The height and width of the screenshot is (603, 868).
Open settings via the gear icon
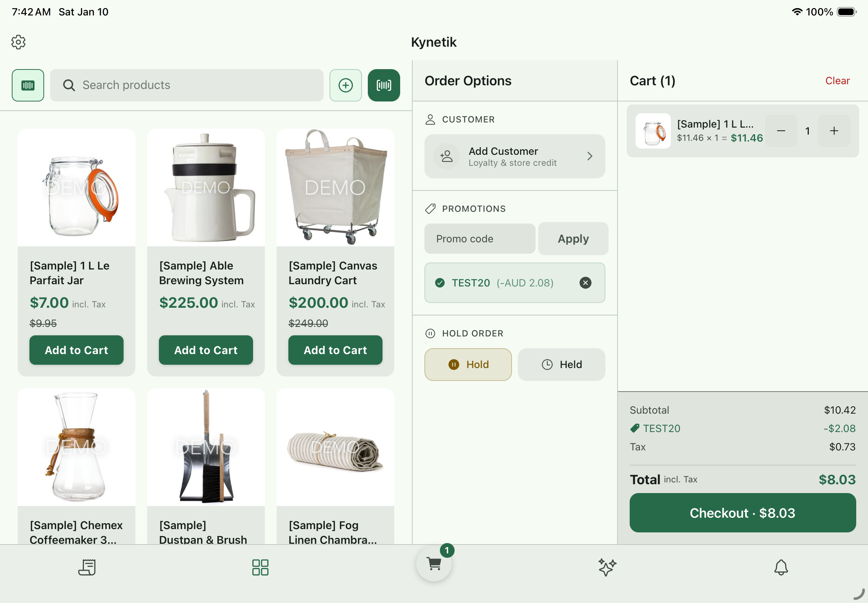tap(18, 42)
